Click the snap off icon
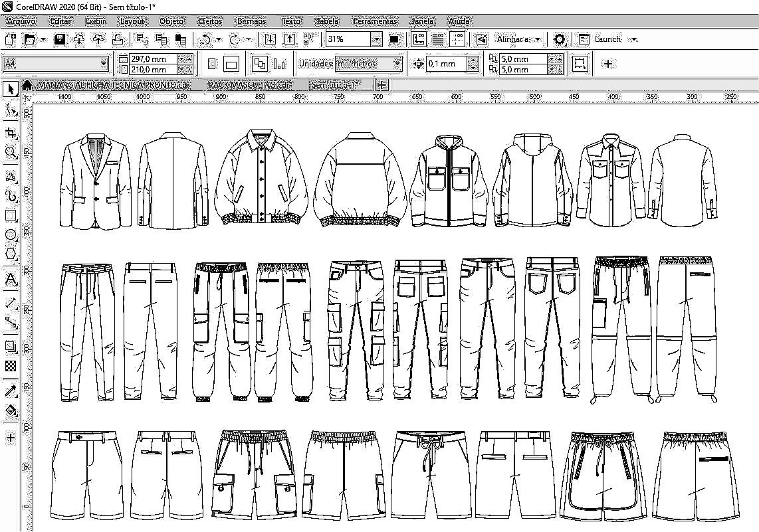This screenshot has width=759, height=532. tap(482, 39)
